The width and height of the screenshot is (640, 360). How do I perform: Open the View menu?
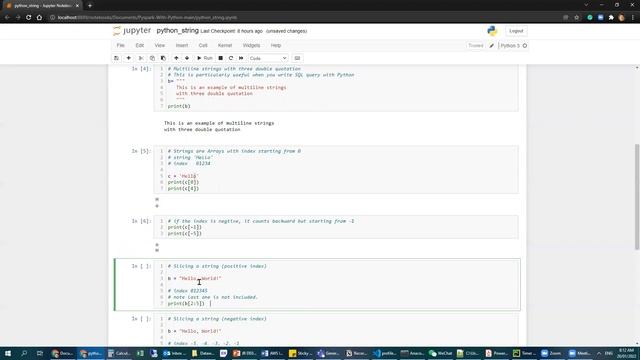click(160, 45)
